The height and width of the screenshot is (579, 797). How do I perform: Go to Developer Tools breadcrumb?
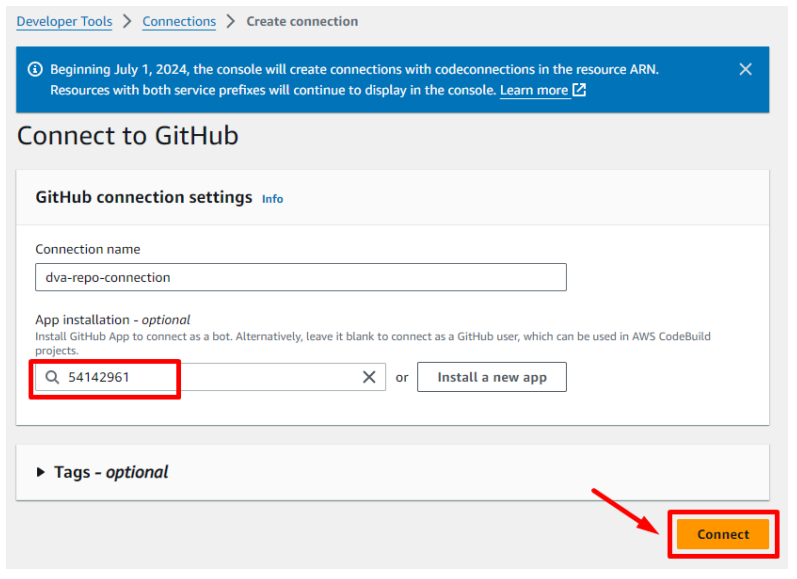[65, 21]
